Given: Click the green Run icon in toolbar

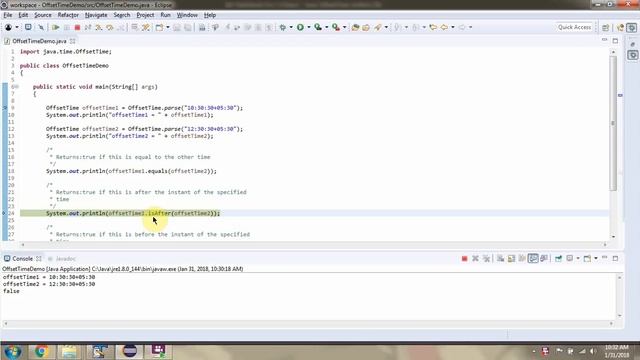Looking at the screenshot, I should click(x=300, y=27).
